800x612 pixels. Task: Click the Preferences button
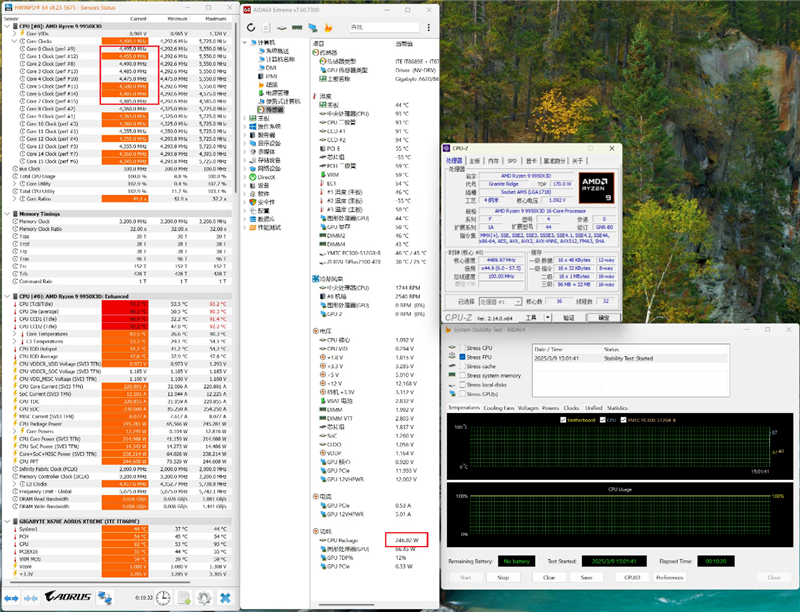pyautogui.click(x=669, y=577)
